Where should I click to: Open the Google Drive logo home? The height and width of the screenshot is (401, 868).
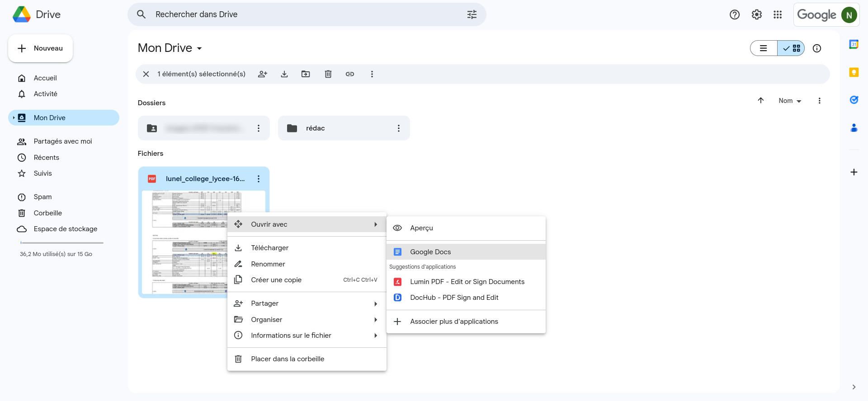(22, 14)
